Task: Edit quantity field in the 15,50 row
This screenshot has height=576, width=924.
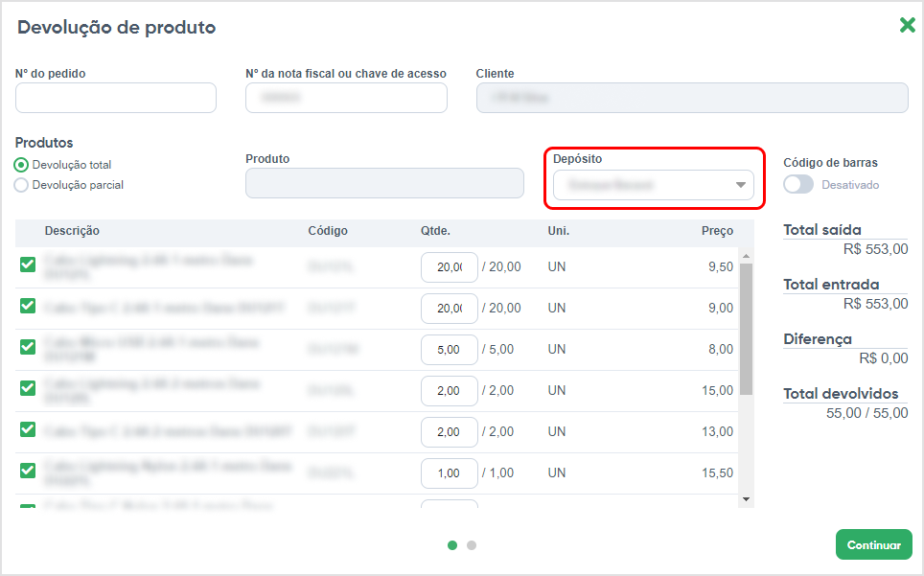Action: tap(449, 473)
